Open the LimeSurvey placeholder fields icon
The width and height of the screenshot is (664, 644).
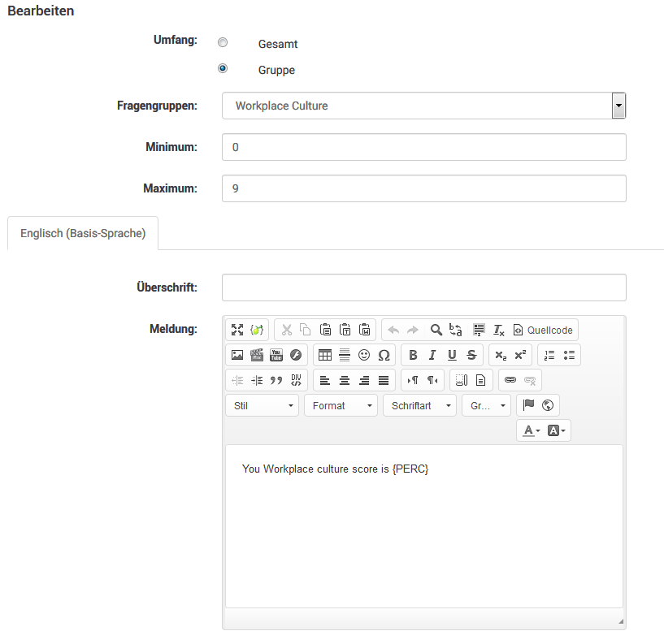257,330
